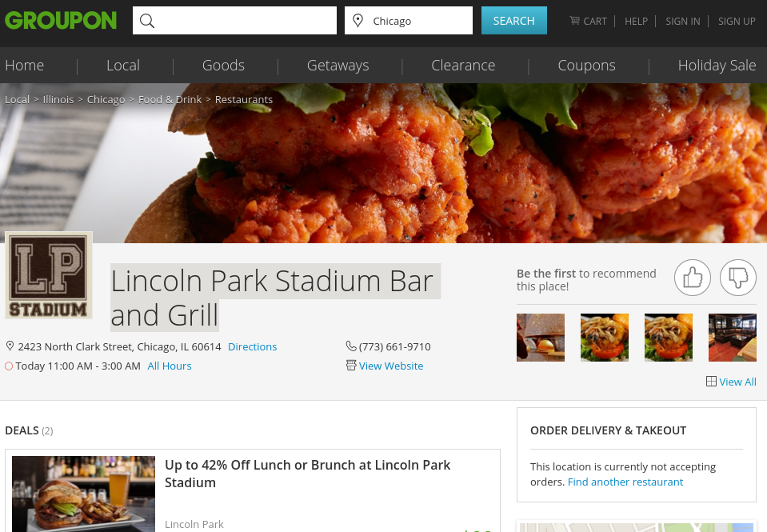767x532 pixels.
Task: Click the phone icon beside (773) 661-9710
Action: (351, 346)
